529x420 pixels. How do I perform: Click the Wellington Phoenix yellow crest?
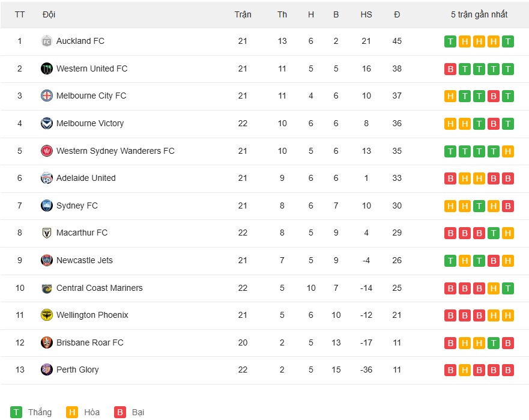(47, 315)
